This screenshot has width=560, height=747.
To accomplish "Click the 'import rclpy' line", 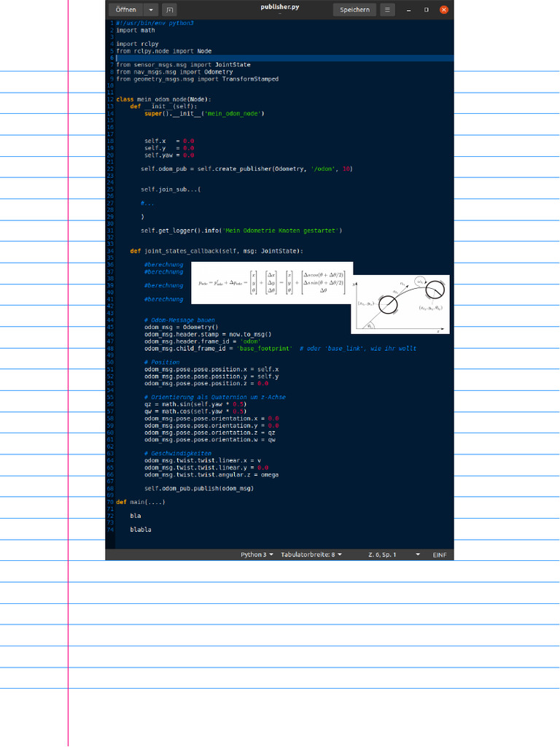I will (138, 44).
